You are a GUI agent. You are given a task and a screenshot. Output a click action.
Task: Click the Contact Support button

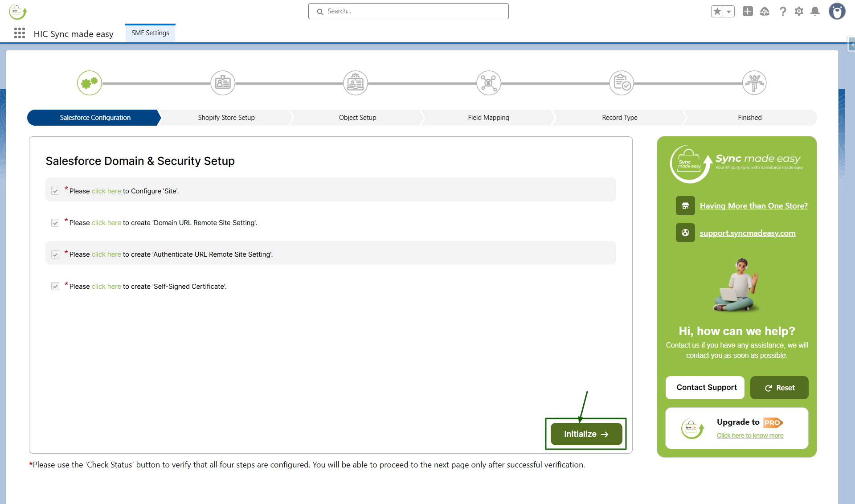[705, 388]
